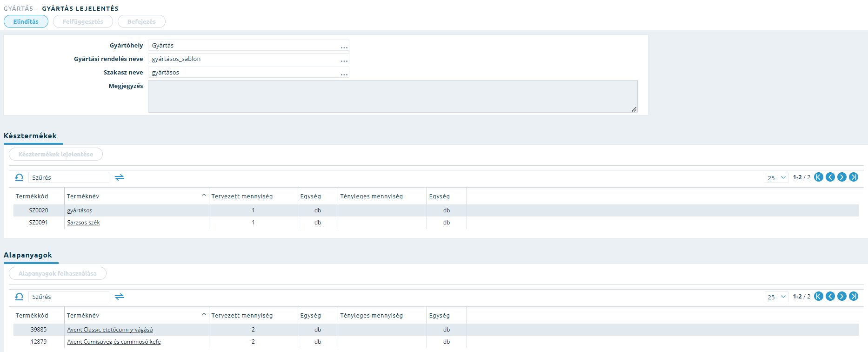Click the column swap icon in Késztermékek

click(x=120, y=177)
